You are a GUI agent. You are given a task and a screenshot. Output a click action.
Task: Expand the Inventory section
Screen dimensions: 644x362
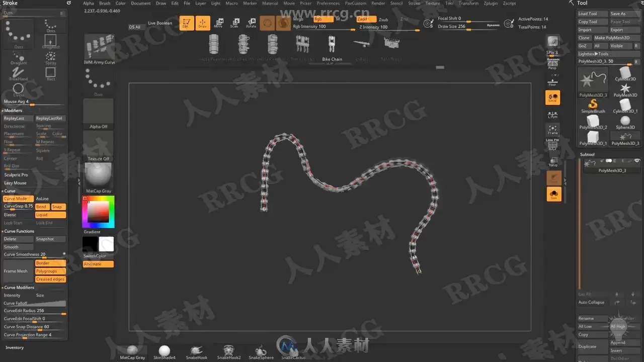(15, 347)
